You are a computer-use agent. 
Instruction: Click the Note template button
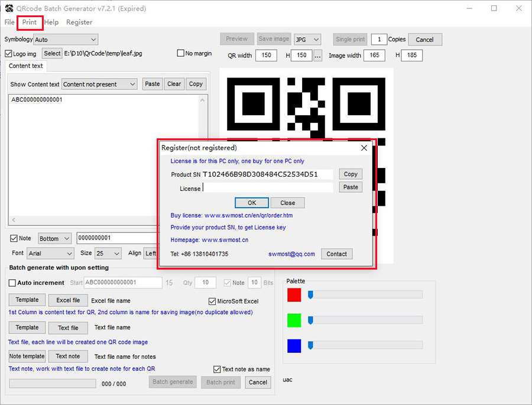pyautogui.click(x=27, y=356)
